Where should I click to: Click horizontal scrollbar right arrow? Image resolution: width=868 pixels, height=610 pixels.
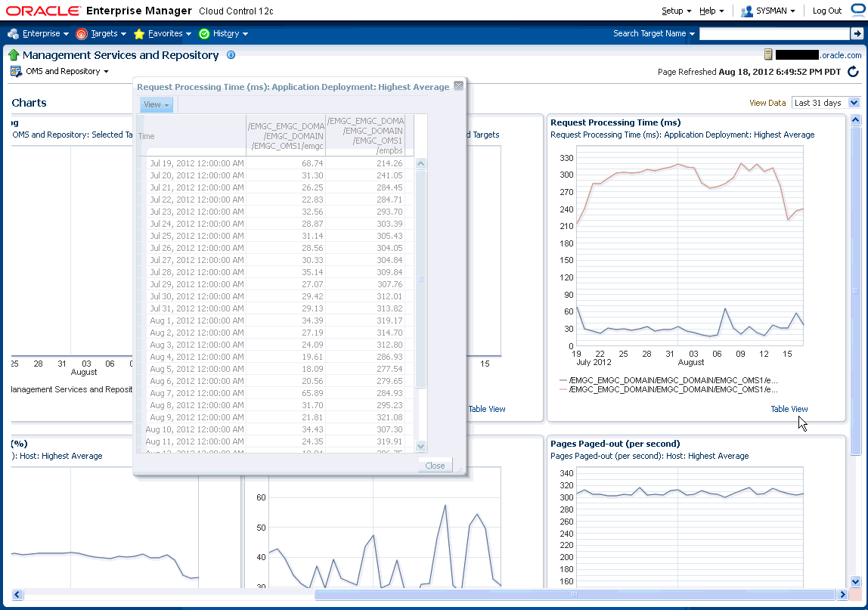click(x=842, y=594)
